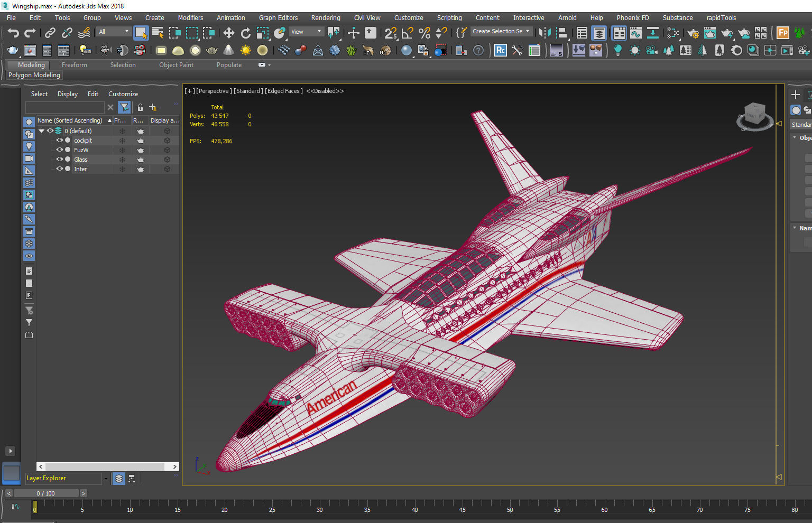The image size is (812, 523).
Task: Toggle visibility eye of layer 0 (default)
Action: pos(50,131)
